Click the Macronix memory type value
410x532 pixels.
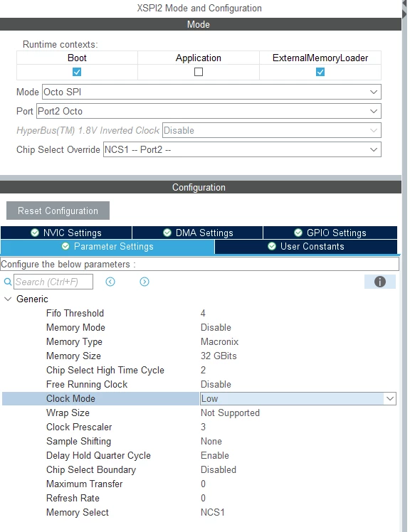click(219, 341)
